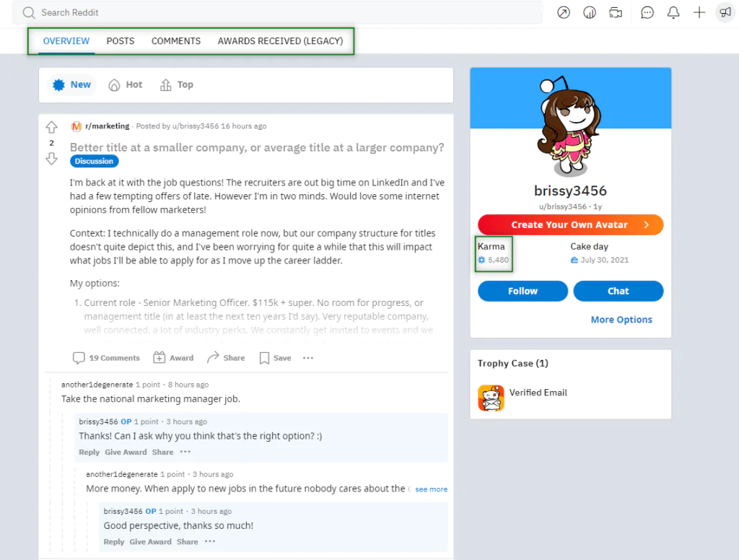
Task: Sort posts by Hot
Action: (126, 85)
